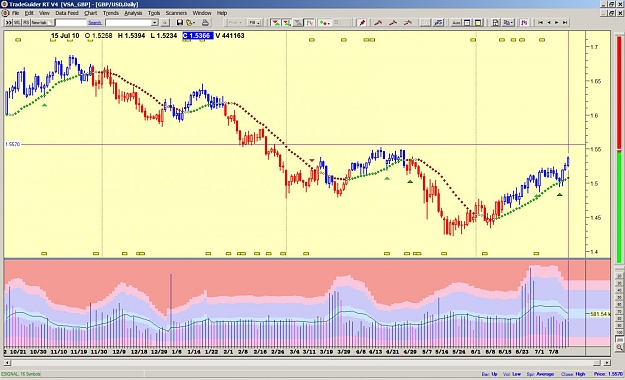Click the volume value V 441163
This screenshot has height=380, width=625.
click(x=230, y=35)
